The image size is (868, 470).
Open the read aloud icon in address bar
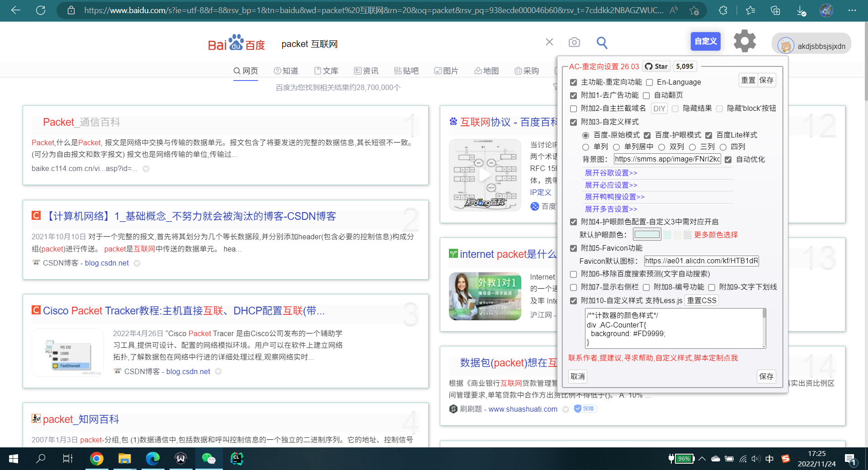[x=674, y=10]
